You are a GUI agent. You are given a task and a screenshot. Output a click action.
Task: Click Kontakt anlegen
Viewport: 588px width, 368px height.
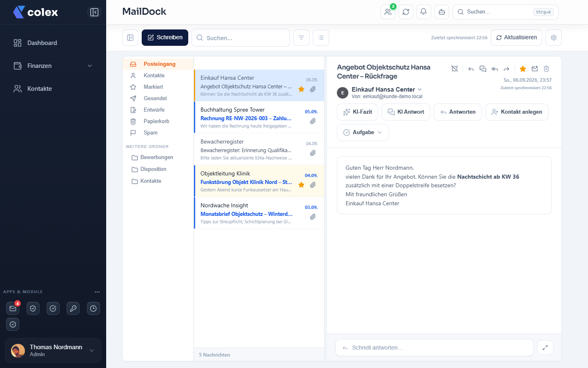pyautogui.click(x=517, y=112)
